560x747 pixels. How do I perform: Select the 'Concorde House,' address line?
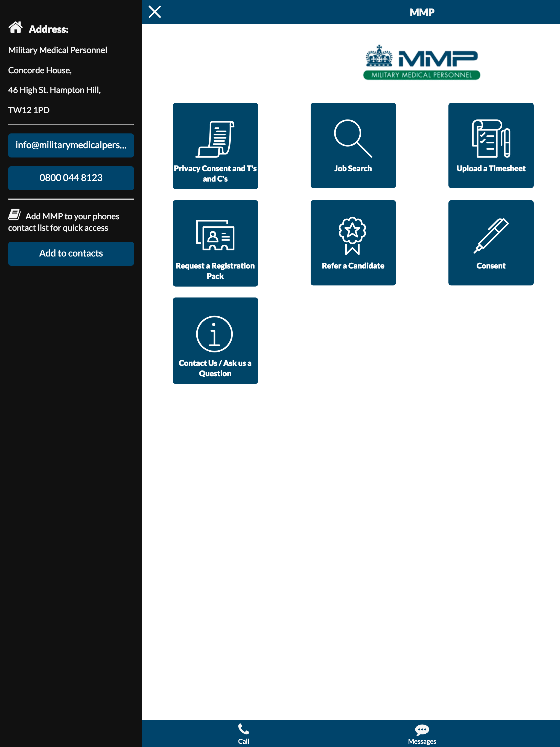pyautogui.click(x=40, y=70)
